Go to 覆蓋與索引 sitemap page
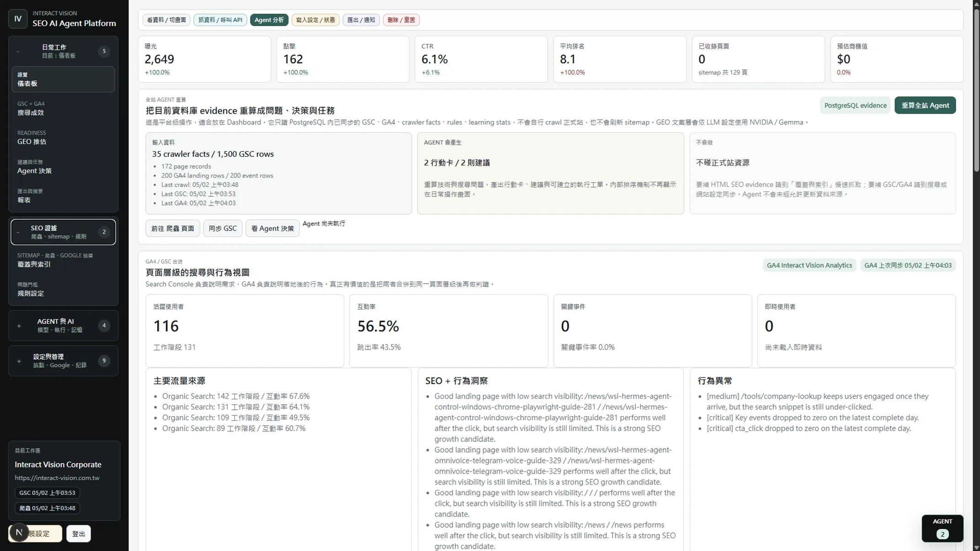 point(63,260)
